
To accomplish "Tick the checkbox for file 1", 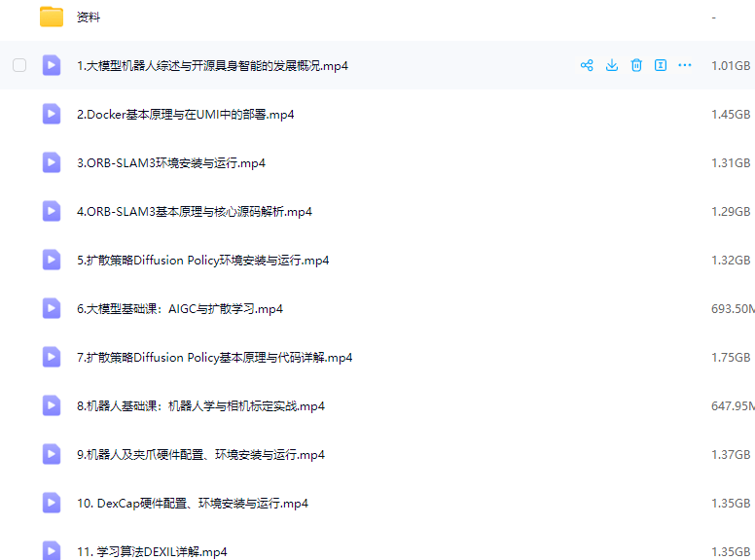I will click(x=19, y=65).
